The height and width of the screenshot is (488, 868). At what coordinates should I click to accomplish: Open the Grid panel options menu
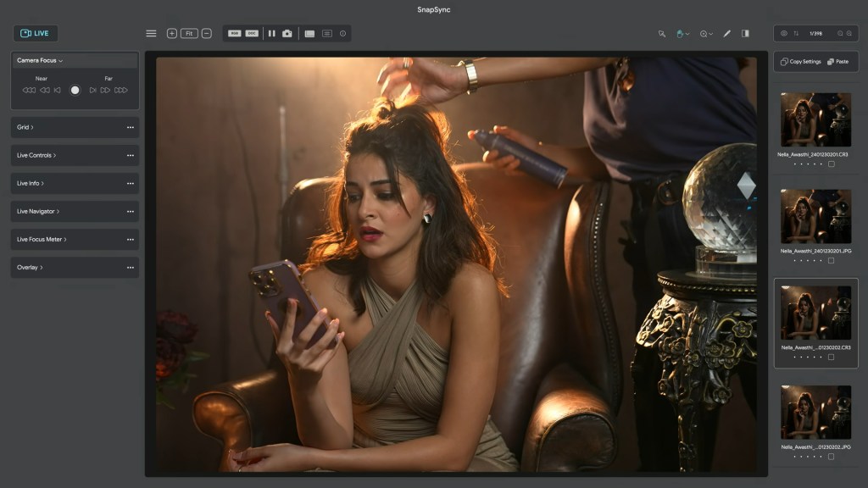click(x=131, y=127)
